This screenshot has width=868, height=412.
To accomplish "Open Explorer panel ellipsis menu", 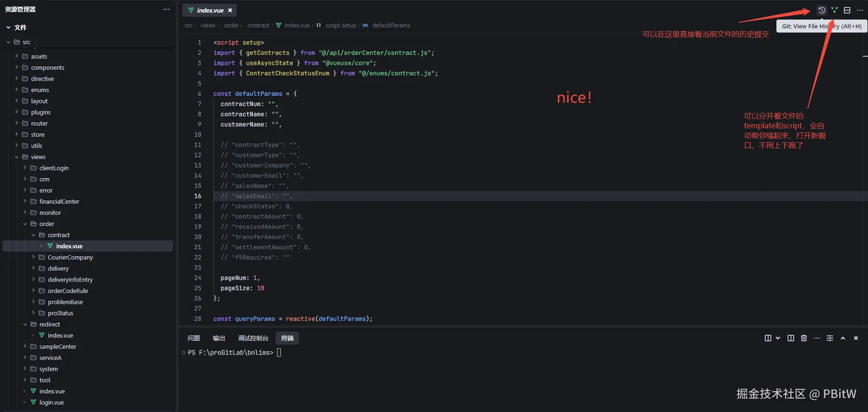I will (166, 9).
